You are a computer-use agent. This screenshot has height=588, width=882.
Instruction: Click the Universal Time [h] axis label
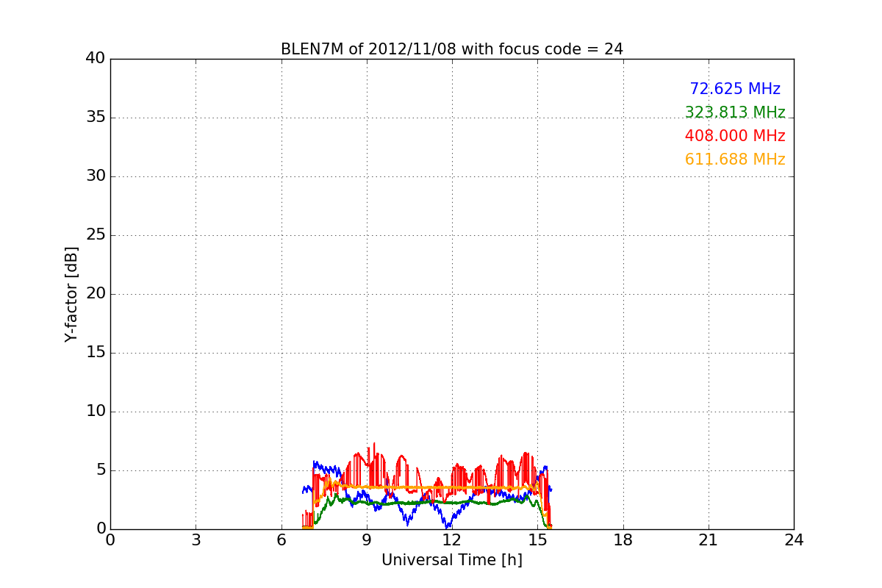pyautogui.click(x=452, y=560)
